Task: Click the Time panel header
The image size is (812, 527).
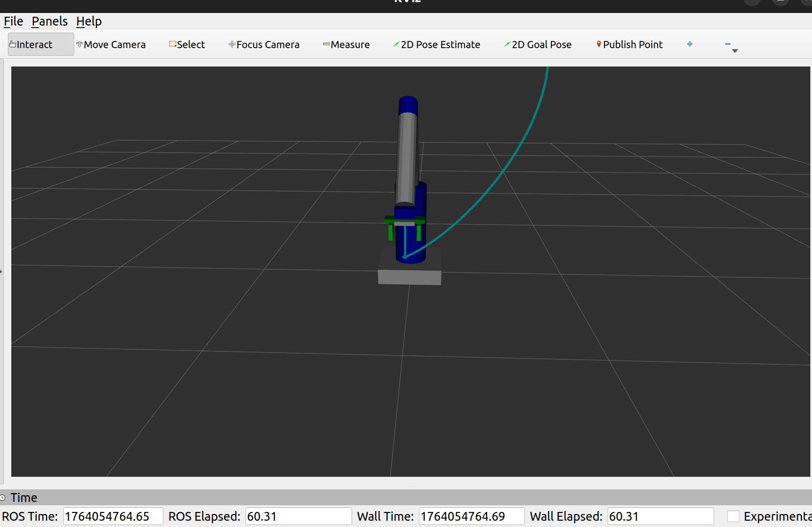Action: [x=24, y=498]
